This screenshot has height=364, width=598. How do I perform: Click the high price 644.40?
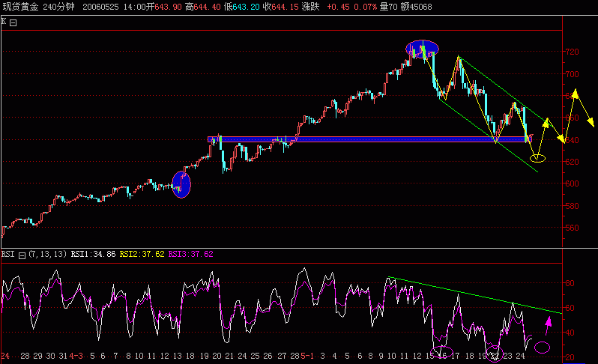click(x=207, y=7)
